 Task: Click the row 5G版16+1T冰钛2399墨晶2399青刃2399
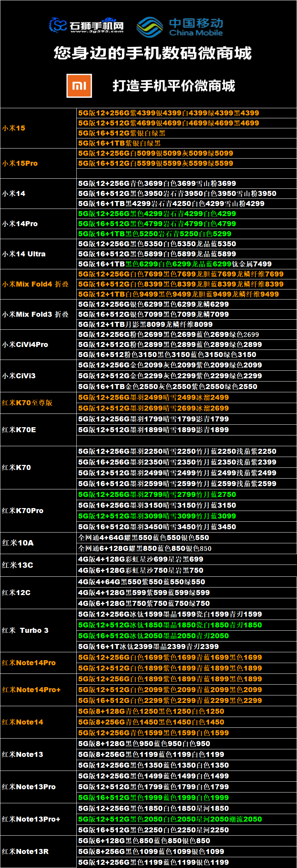point(186,647)
